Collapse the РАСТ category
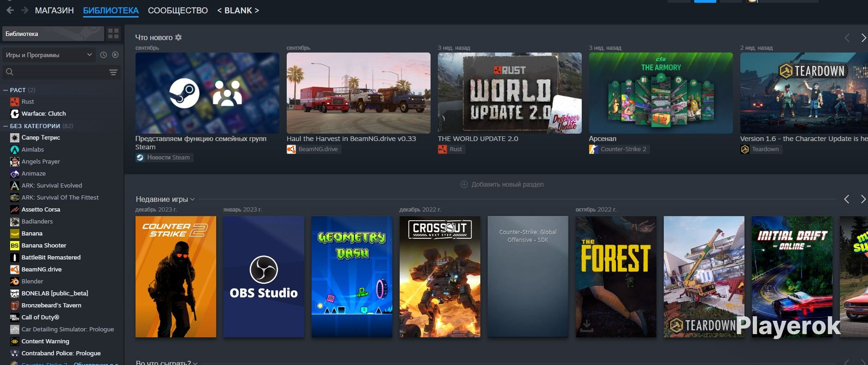This screenshot has width=868, height=365. pos(6,90)
